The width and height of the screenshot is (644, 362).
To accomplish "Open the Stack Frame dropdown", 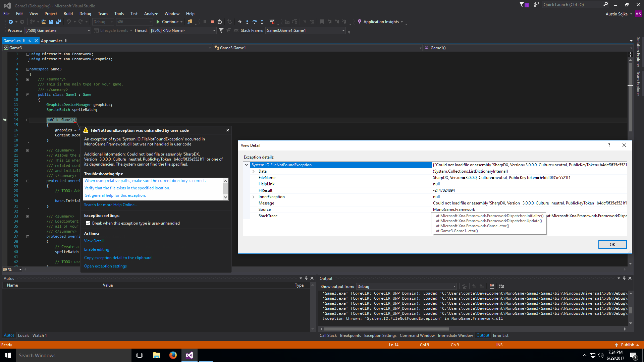I will (343, 31).
